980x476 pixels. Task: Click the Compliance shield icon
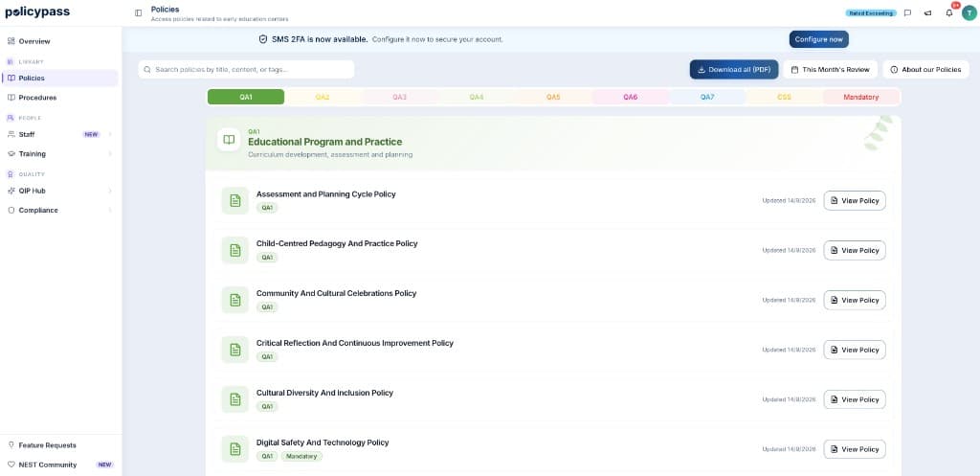click(11, 210)
